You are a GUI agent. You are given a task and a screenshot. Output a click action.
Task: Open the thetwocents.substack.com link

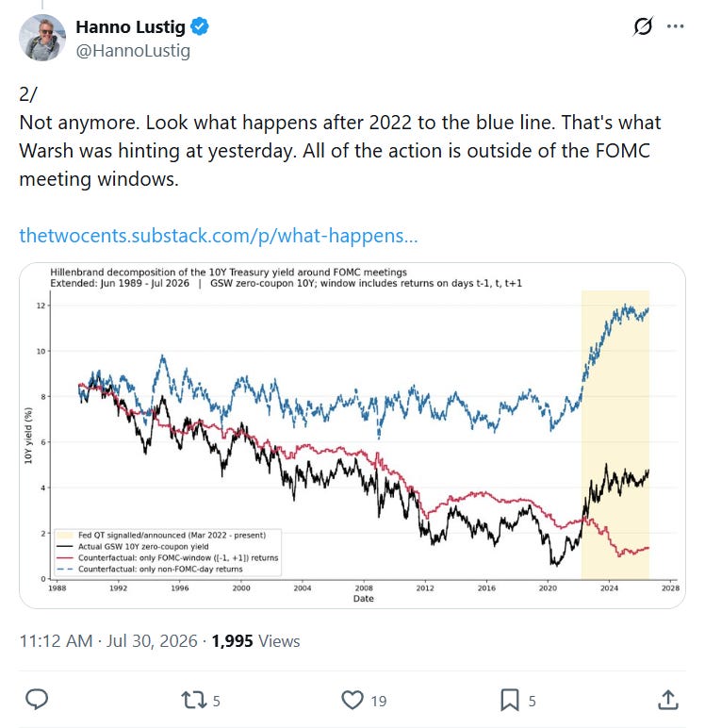(219, 236)
